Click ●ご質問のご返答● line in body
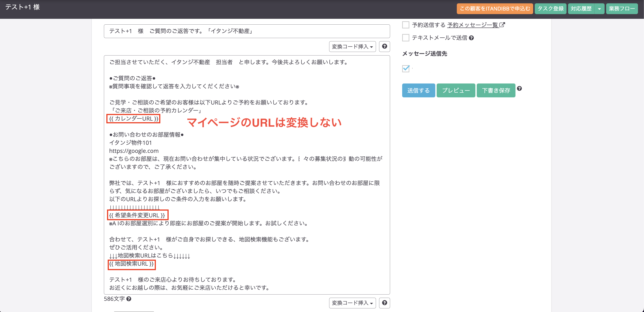Viewport: 644px width, 312px height. [132, 78]
